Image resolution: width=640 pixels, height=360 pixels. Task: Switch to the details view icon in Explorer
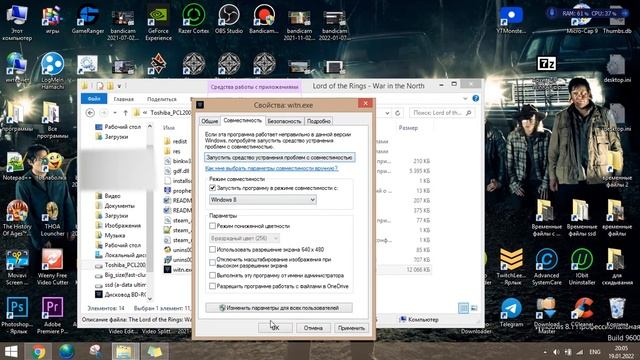pyautogui.click(x=463, y=308)
